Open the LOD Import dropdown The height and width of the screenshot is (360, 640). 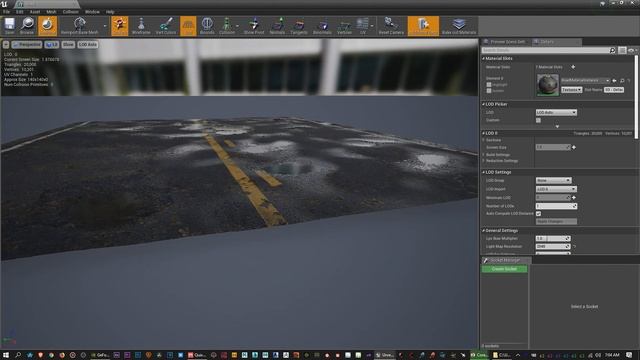click(x=556, y=189)
